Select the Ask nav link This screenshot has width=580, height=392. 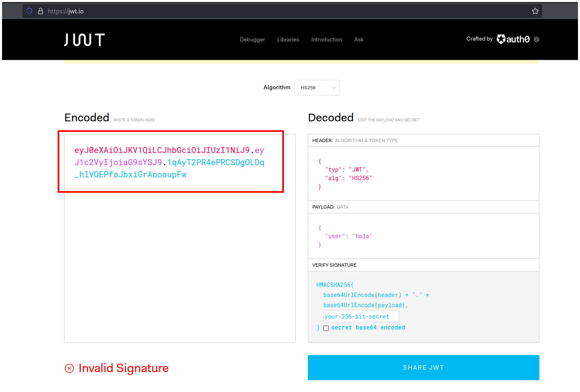(x=359, y=39)
